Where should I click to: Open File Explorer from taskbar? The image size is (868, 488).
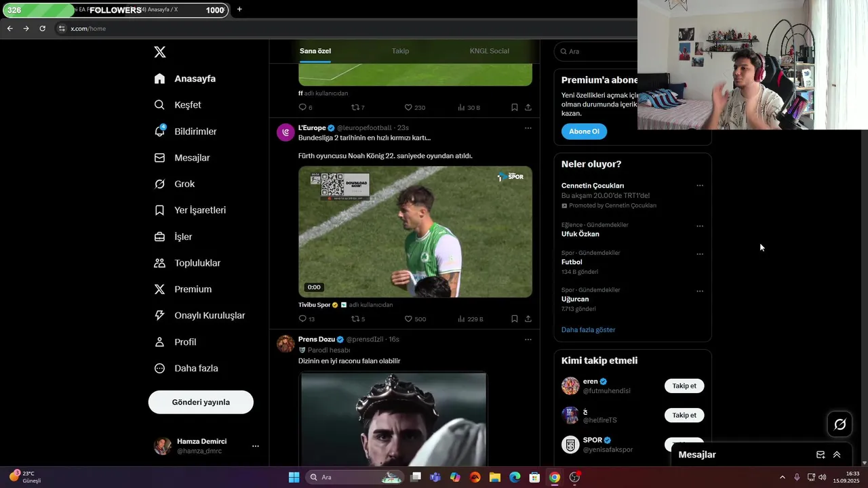click(x=495, y=477)
